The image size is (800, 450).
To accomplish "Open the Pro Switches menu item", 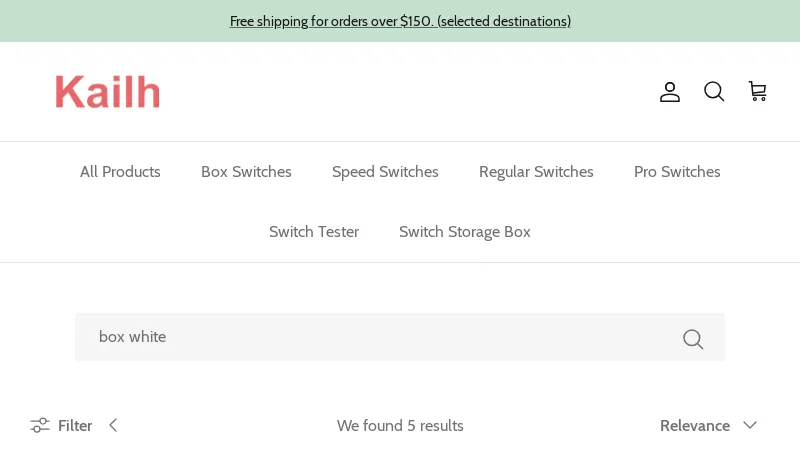I will pyautogui.click(x=677, y=172).
